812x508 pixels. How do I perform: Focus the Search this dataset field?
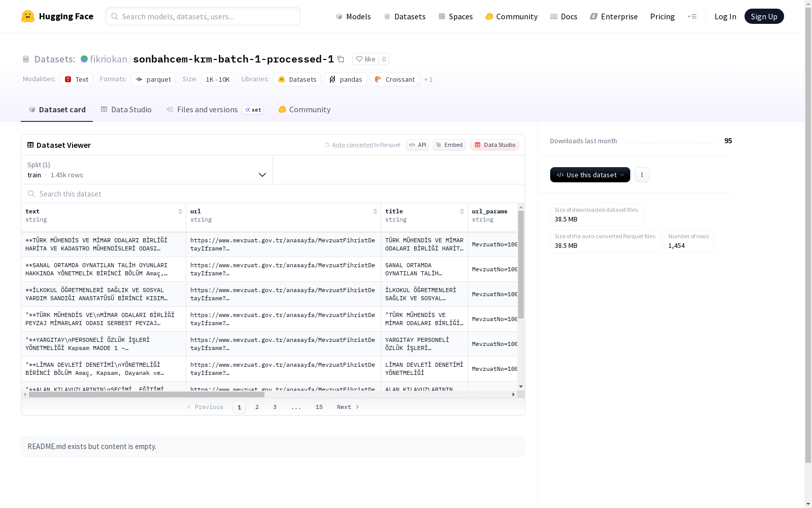click(x=273, y=194)
